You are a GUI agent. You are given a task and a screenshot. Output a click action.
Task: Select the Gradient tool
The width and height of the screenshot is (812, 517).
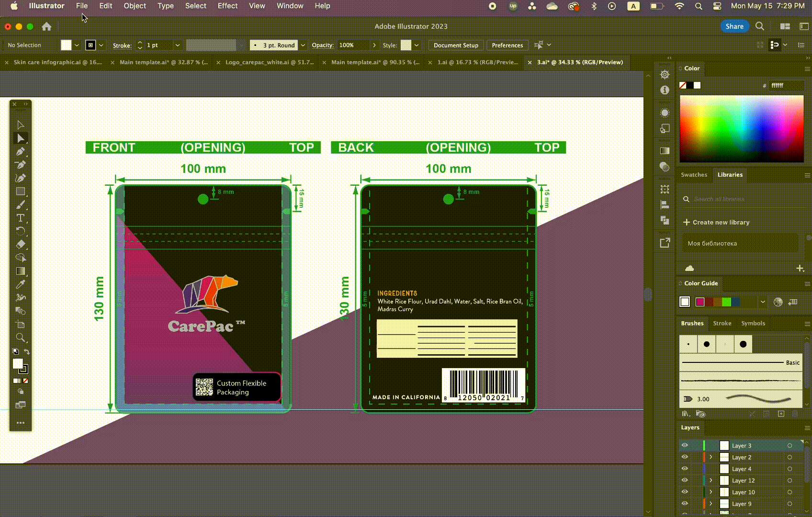[21, 271]
